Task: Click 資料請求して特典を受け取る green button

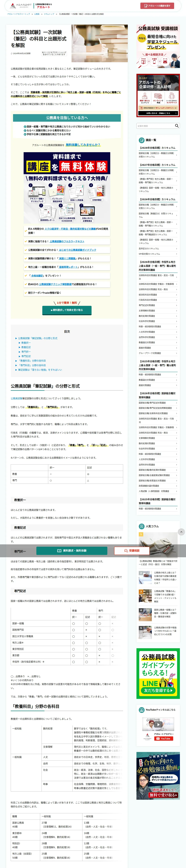Action: pos(67,310)
